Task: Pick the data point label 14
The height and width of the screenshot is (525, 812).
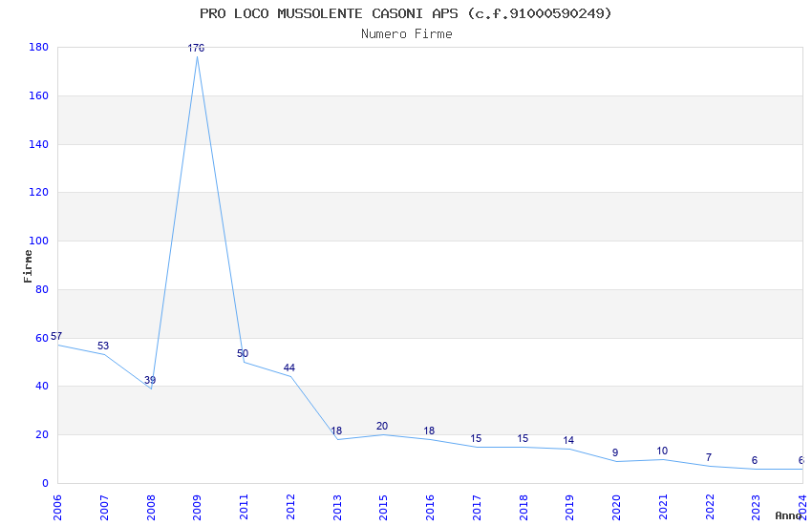Action: point(568,440)
